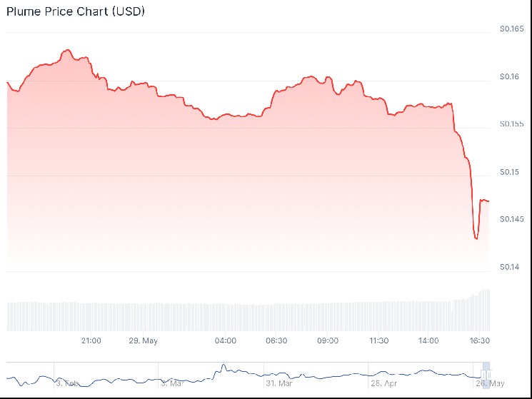Click the lowest dip point of the price line
This screenshot has height=399, width=532.
click(476, 239)
